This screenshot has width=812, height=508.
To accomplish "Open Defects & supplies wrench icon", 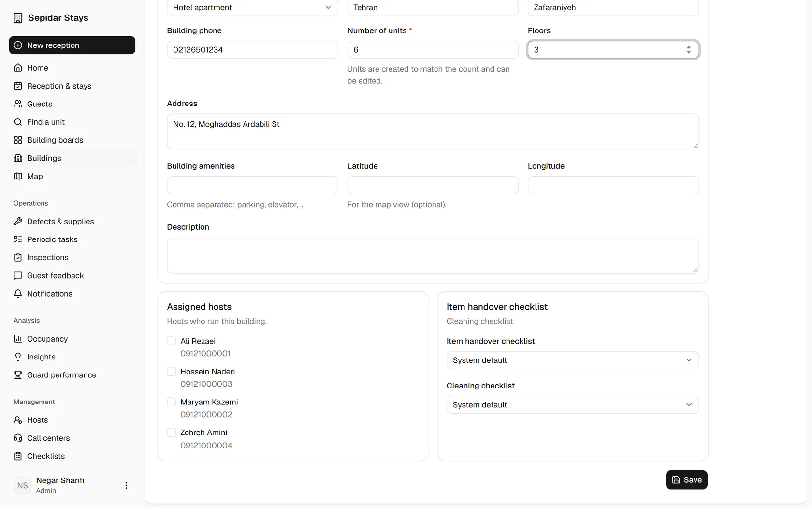I will [18, 221].
